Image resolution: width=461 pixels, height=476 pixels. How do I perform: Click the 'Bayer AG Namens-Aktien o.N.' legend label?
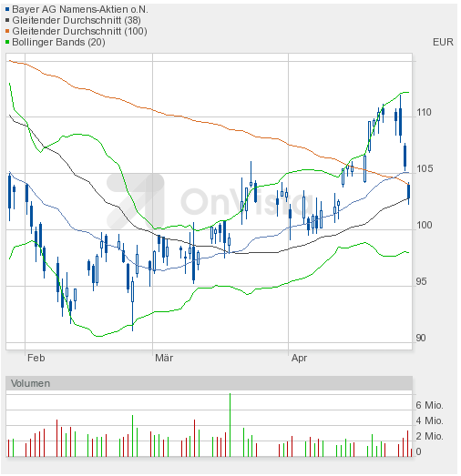tap(80, 9)
